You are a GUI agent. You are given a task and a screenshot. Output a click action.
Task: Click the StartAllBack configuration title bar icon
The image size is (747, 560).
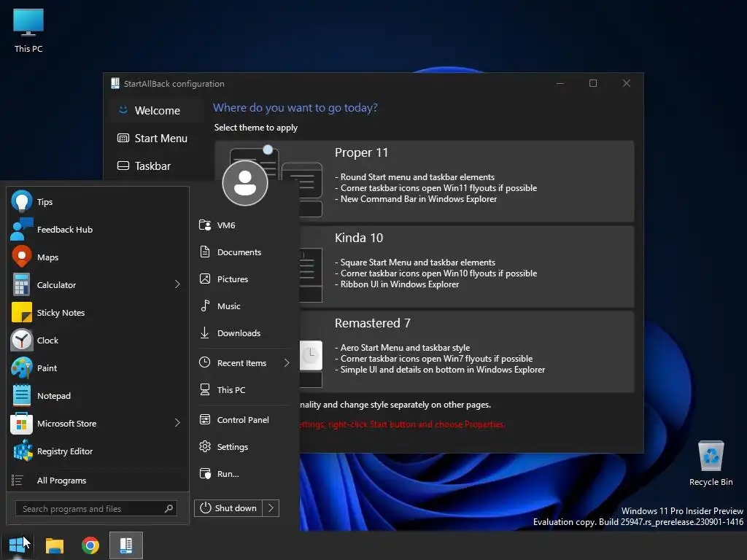tap(115, 83)
